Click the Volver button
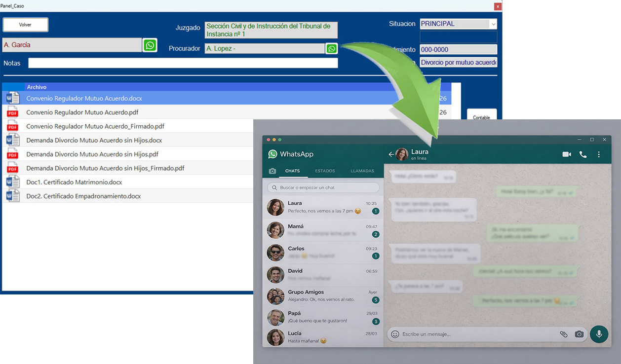This screenshot has width=621, height=364. (26, 25)
